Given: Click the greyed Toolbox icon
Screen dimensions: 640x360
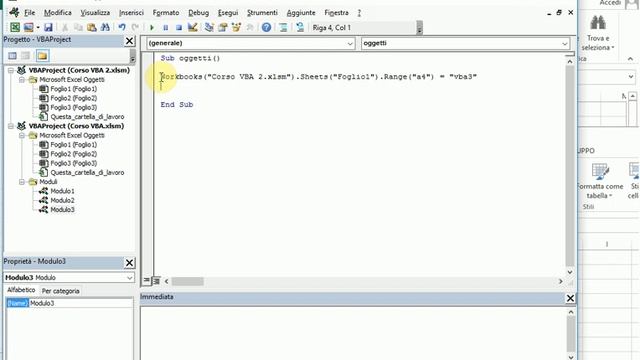Looking at the screenshot, I should click(x=250, y=27).
